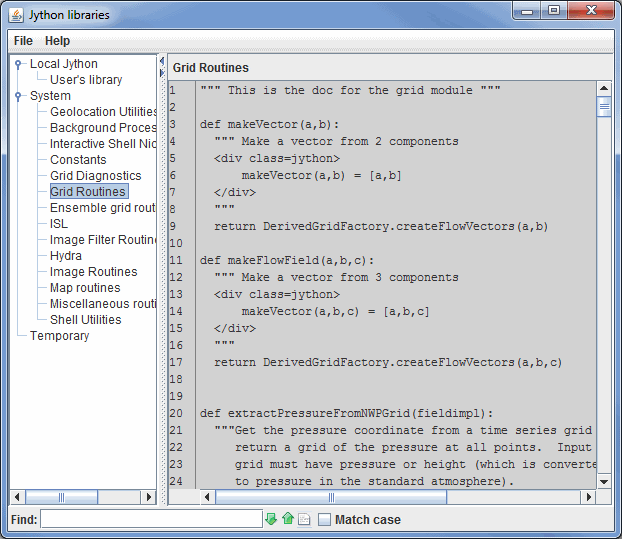Screen dimensions: 622x539
Task: Click the find next green down arrow
Action: click(270, 519)
